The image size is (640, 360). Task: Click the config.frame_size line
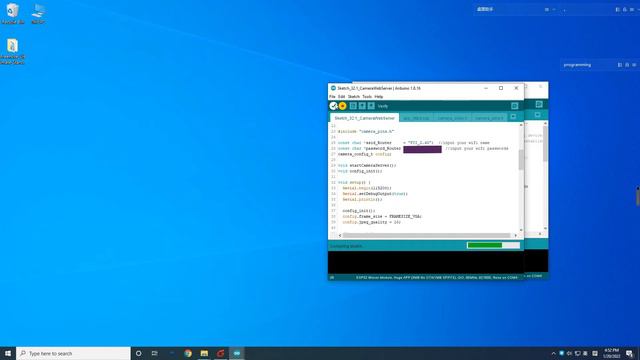point(382,216)
